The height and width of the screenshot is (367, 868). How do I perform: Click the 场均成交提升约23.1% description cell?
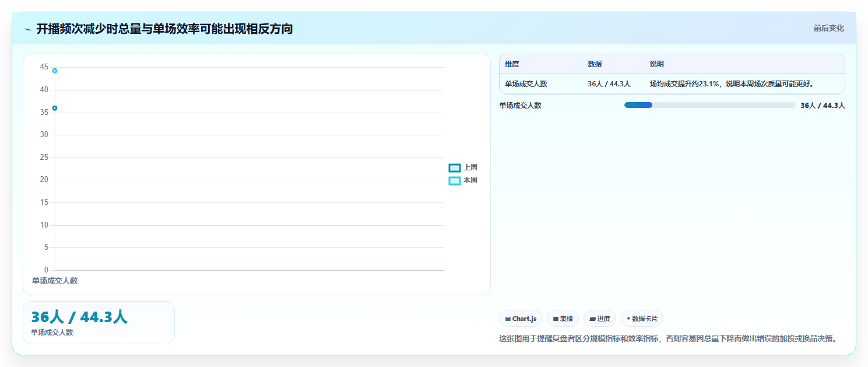point(732,84)
